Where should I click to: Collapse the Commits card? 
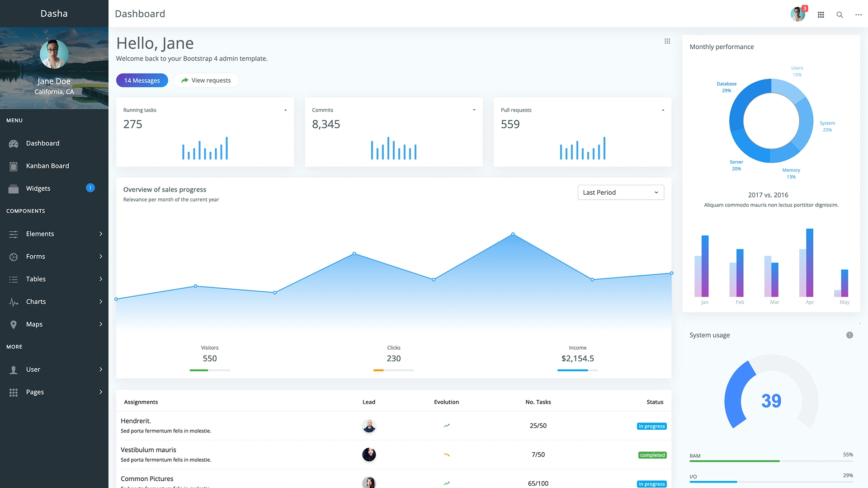click(474, 109)
